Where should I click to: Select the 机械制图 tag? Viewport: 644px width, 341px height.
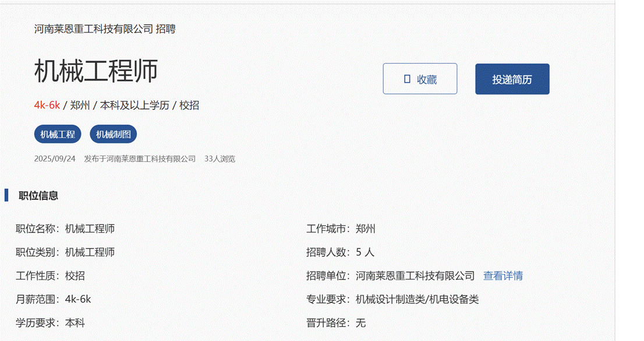[x=114, y=134]
